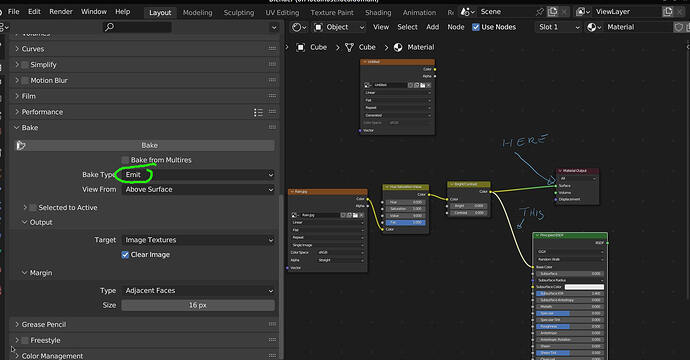The image size is (690, 360).
Task: Check Bake from Multires
Action: coord(125,160)
